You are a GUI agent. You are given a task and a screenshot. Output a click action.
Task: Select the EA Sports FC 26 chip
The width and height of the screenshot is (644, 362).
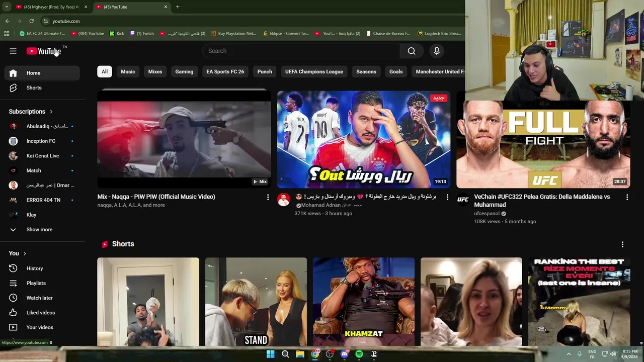225,71
